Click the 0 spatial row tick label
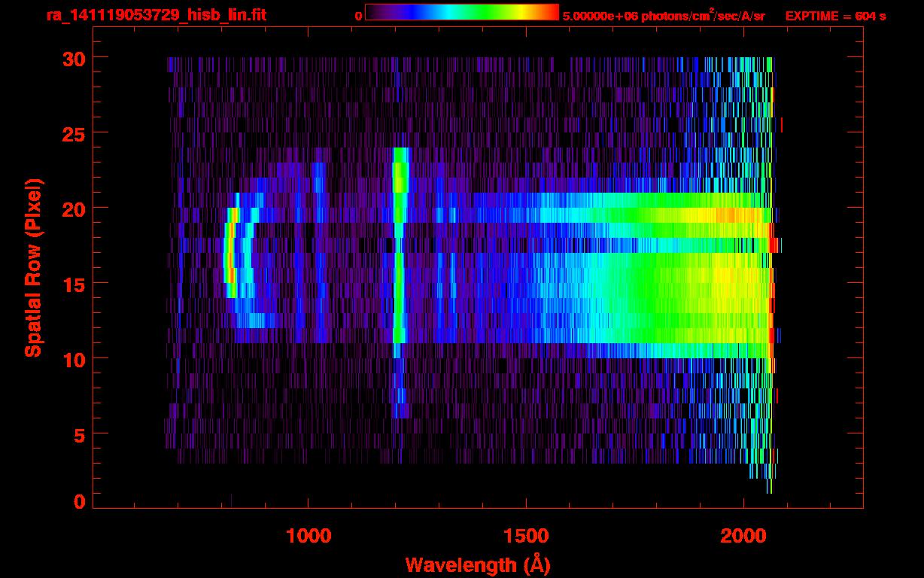The height and width of the screenshot is (578, 924). pyautogui.click(x=80, y=502)
